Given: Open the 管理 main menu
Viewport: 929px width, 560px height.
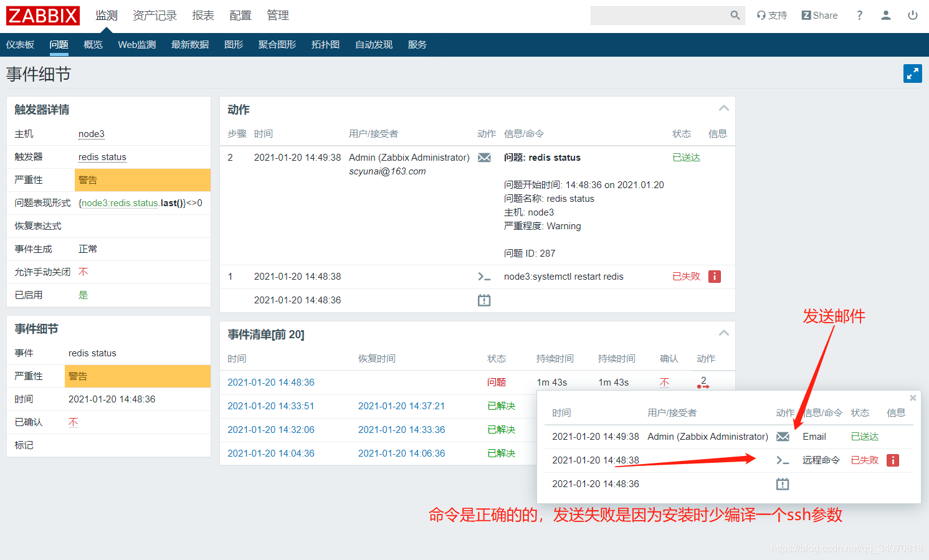Looking at the screenshot, I should pos(278,16).
